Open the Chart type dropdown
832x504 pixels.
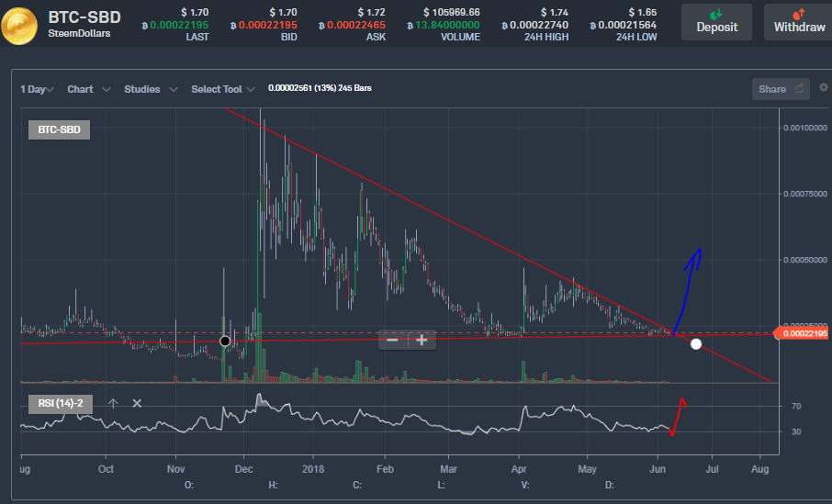click(x=88, y=89)
